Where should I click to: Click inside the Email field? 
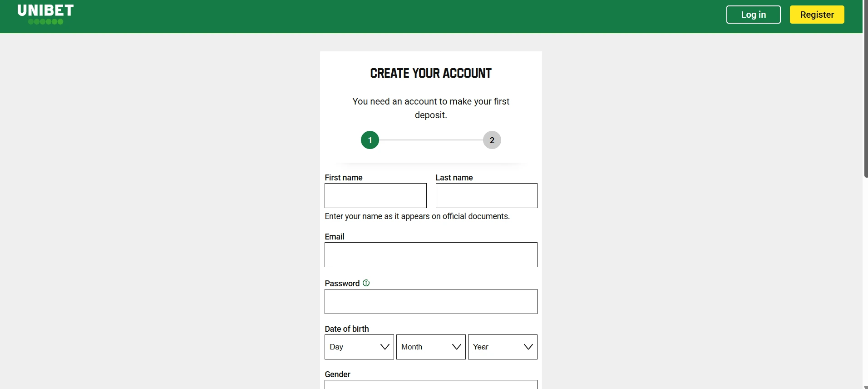pyautogui.click(x=430, y=254)
